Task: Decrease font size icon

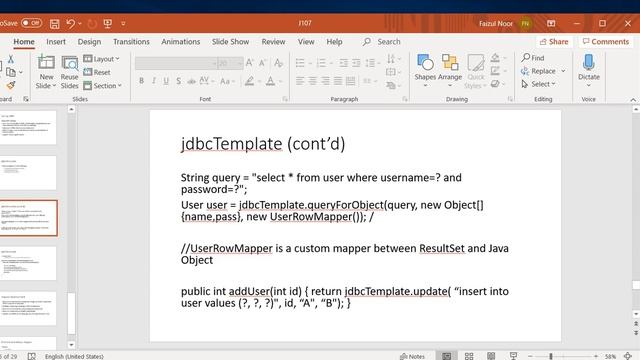Action: (263, 63)
